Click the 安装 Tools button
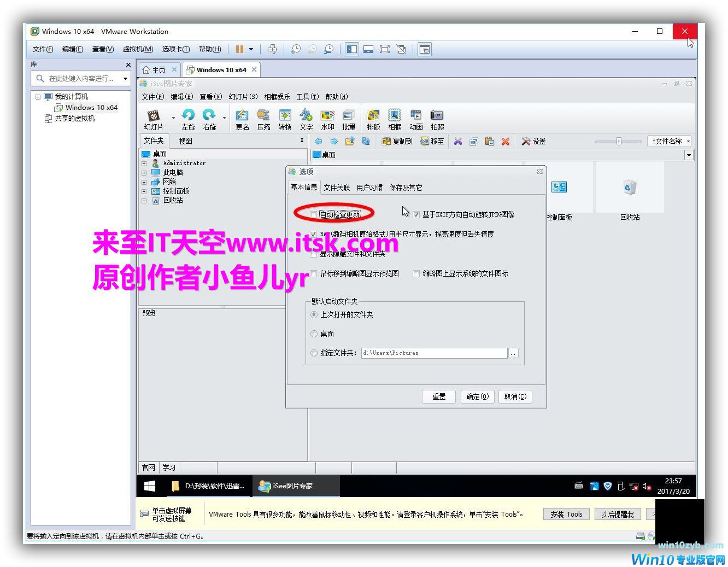The width and height of the screenshot is (728, 567). (566, 515)
